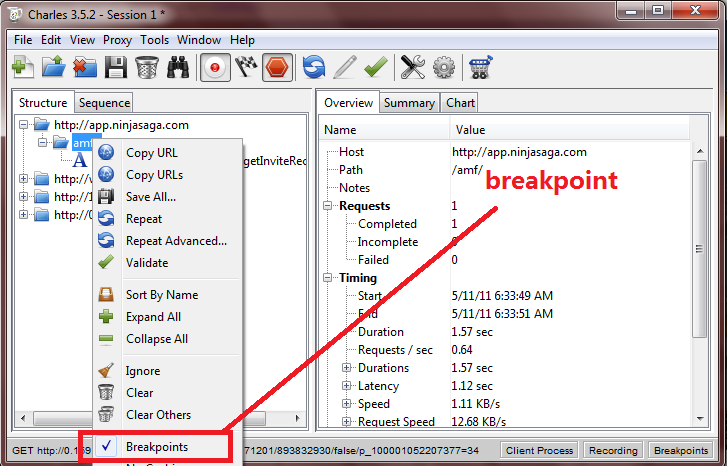
Task: Select Clear Others menu entry
Action: (x=167, y=415)
